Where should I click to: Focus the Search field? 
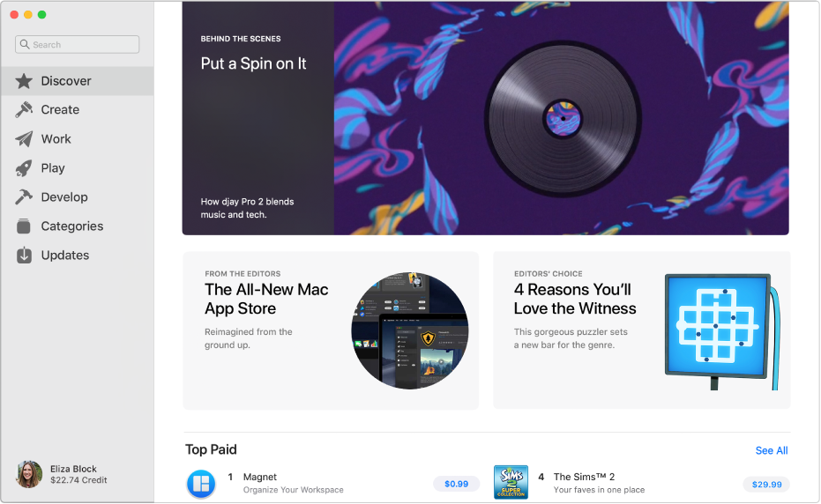(x=78, y=44)
